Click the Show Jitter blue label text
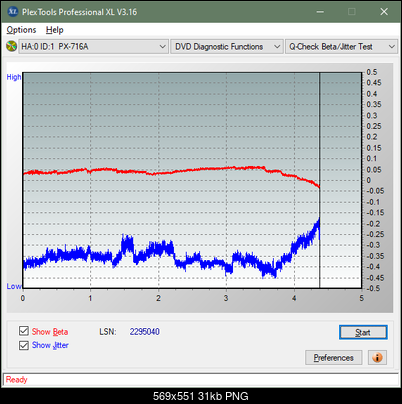The width and height of the screenshot is (402, 404). click(x=50, y=345)
